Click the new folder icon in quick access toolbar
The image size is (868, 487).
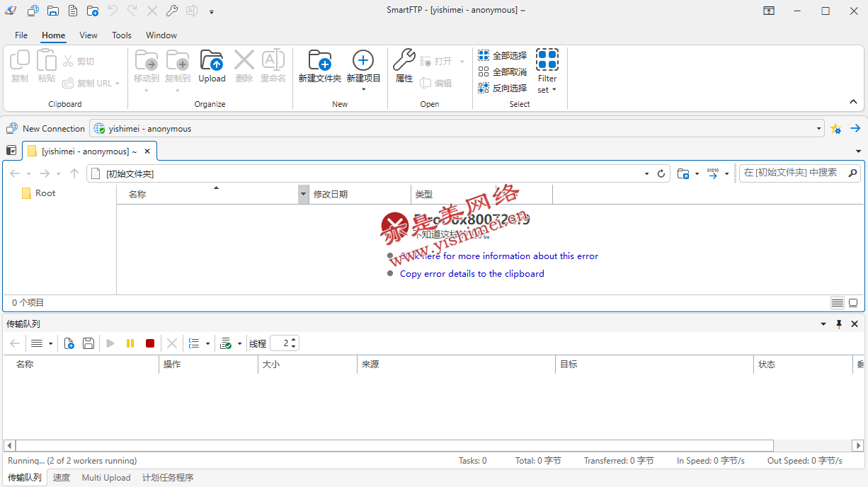tap(93, 11)
